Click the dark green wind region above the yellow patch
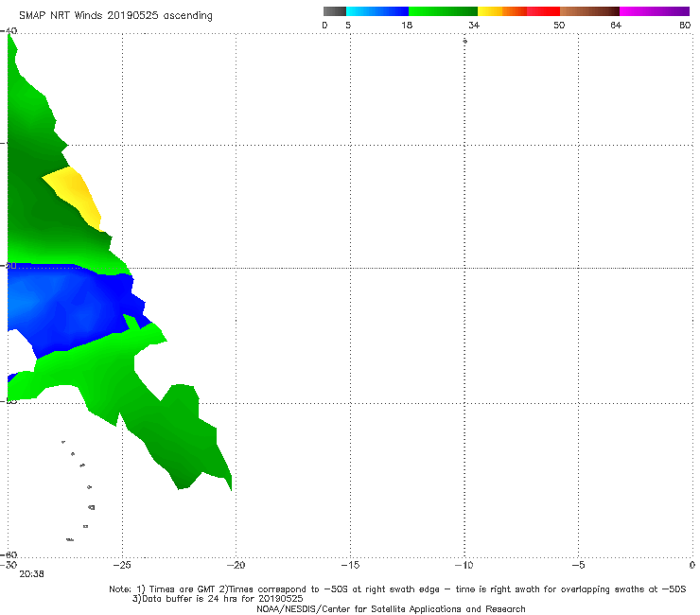Viewport: 700px width, 615px height. pyautogui.click(x=31, y=148)
